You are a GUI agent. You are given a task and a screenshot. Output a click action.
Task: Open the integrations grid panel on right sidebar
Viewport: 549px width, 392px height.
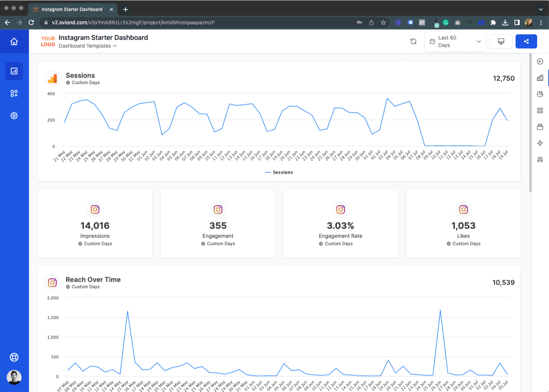pos(540,110)
